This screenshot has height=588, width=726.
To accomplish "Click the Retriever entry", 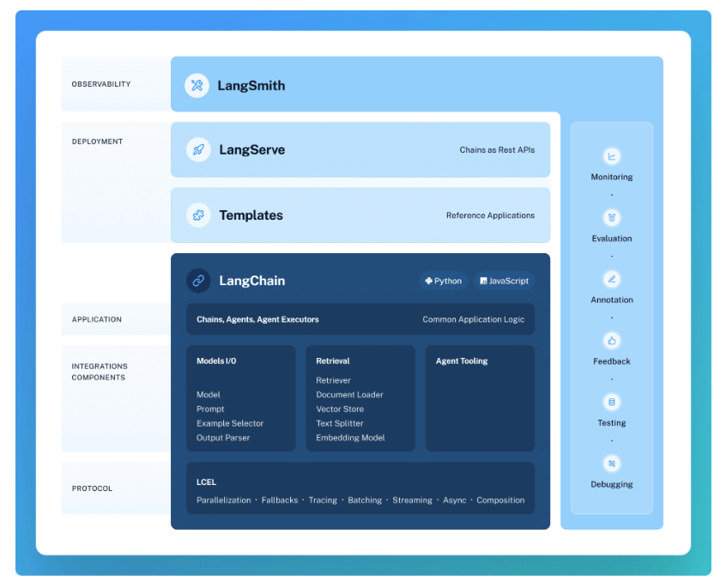I will (x=333, y=380).
